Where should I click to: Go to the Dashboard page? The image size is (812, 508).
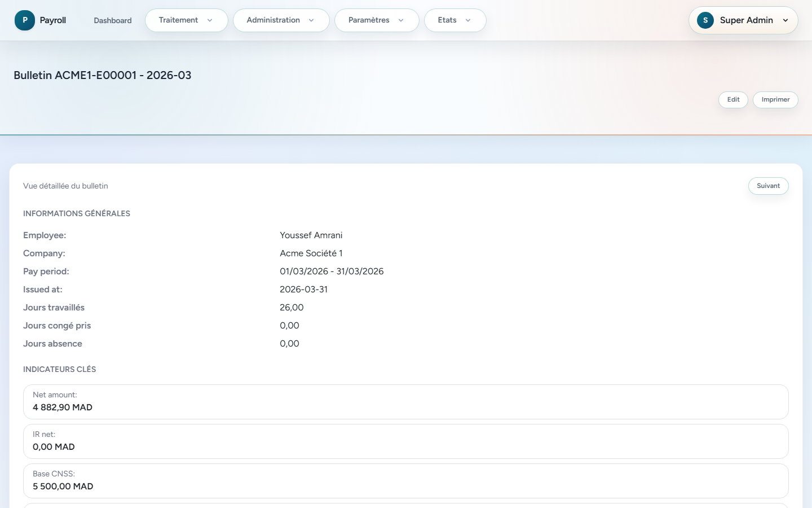113,20
